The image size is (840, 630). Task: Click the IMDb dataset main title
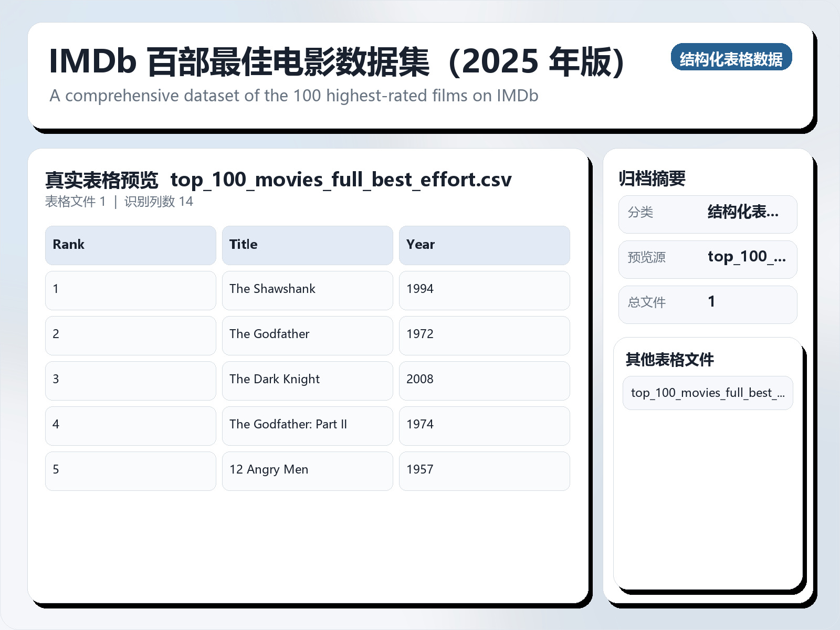336,60
